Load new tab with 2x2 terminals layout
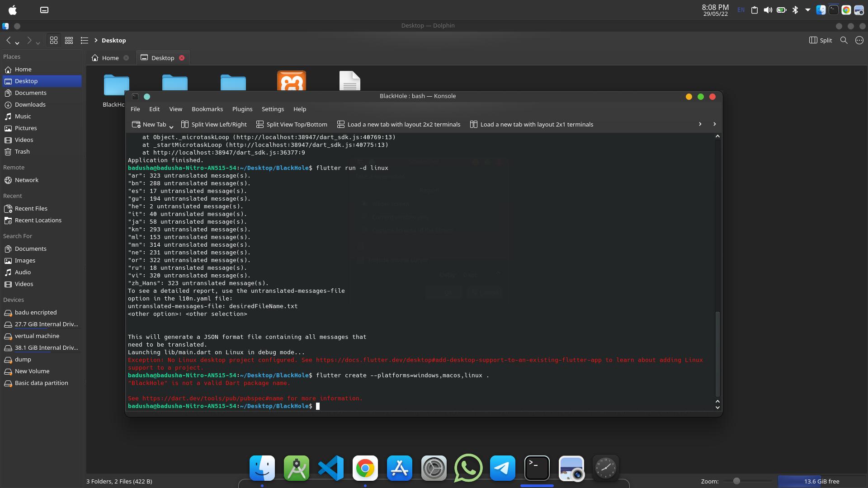 point(399,124)
